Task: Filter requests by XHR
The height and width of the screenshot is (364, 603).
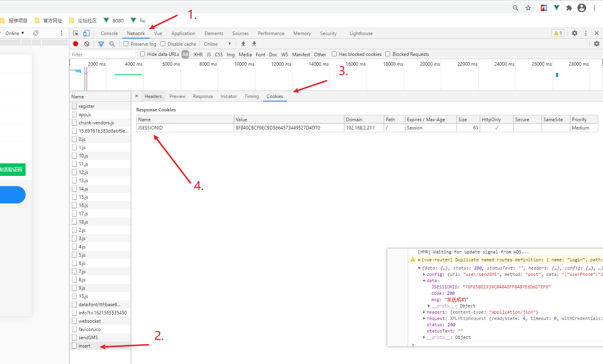Action: [198, 55]
